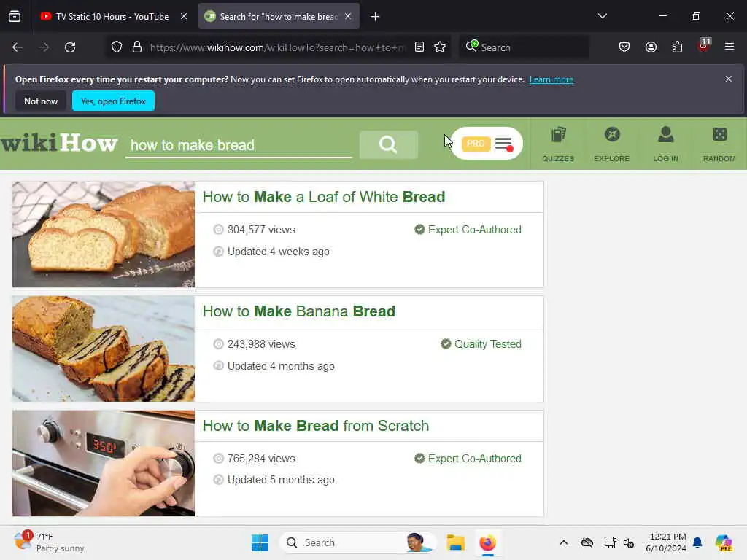Screen dimensions: 747x560
Task: Open the Extensions puzzle icon
Action: point(677,47)
